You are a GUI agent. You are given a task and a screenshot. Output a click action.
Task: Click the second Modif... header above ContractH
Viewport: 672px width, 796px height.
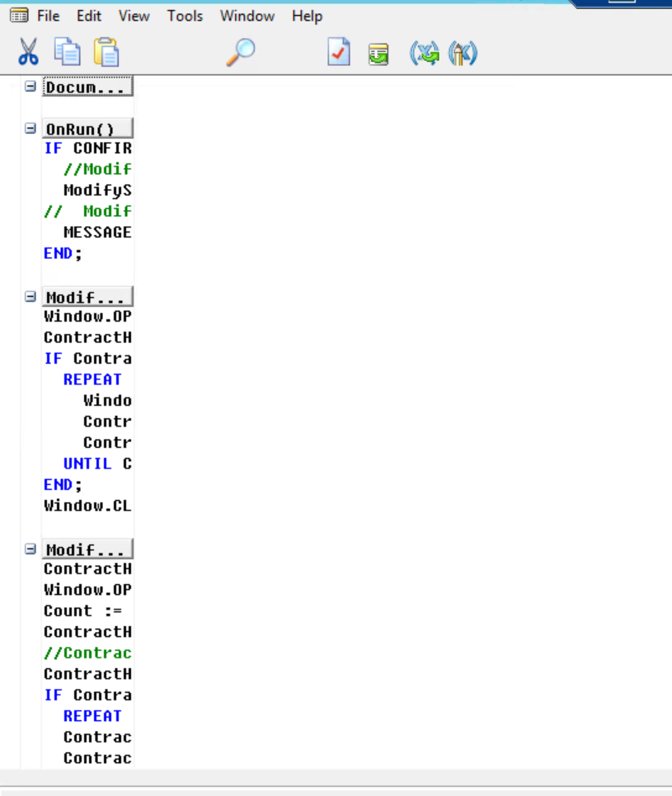coord(87,549)
